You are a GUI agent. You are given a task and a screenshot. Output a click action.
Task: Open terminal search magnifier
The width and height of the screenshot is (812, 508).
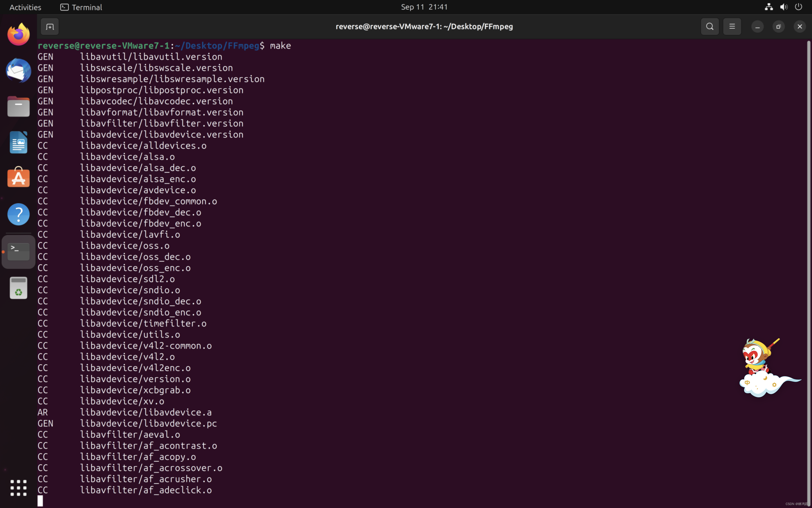click(x=710, y=27)
